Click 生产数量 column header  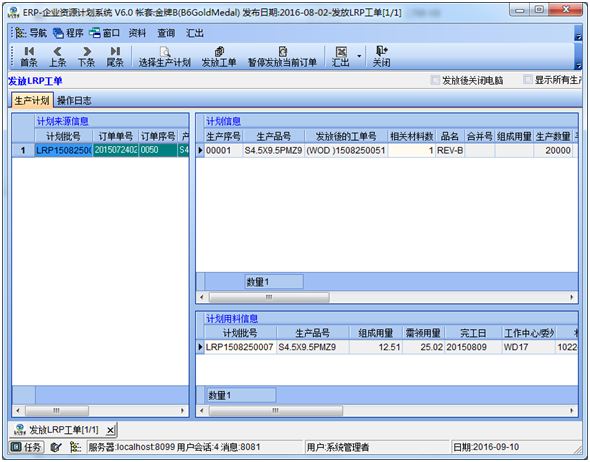(553, 136)
